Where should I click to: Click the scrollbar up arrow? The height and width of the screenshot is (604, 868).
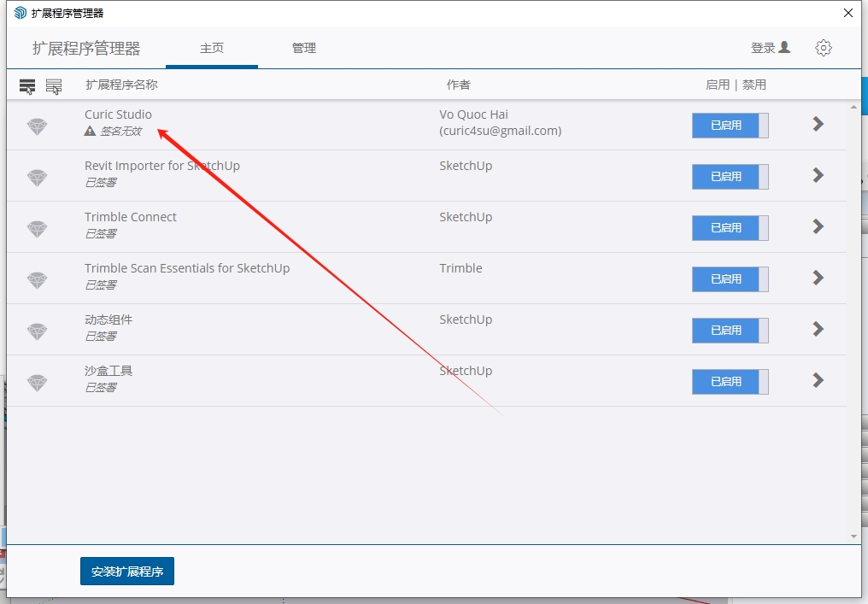pyautogui.click(x=853, y=108)
